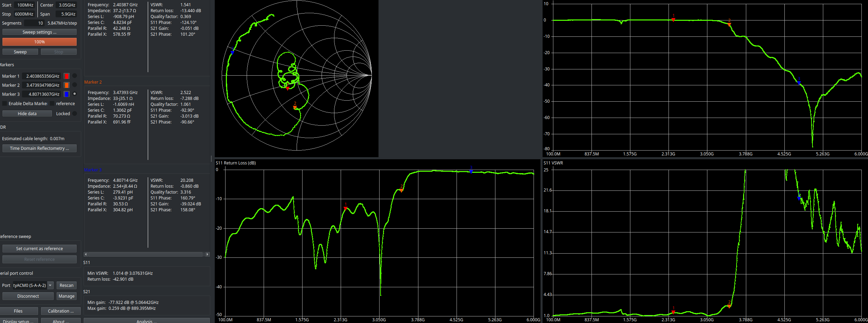
Task: Select the Marker 1 radio button
Action: click(75, 76)
